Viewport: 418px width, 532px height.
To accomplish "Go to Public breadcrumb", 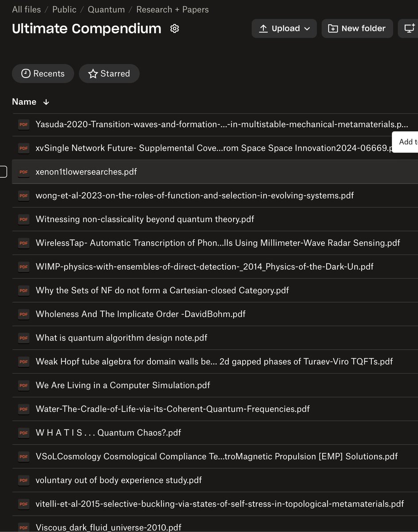I will (x=64, y=9).
